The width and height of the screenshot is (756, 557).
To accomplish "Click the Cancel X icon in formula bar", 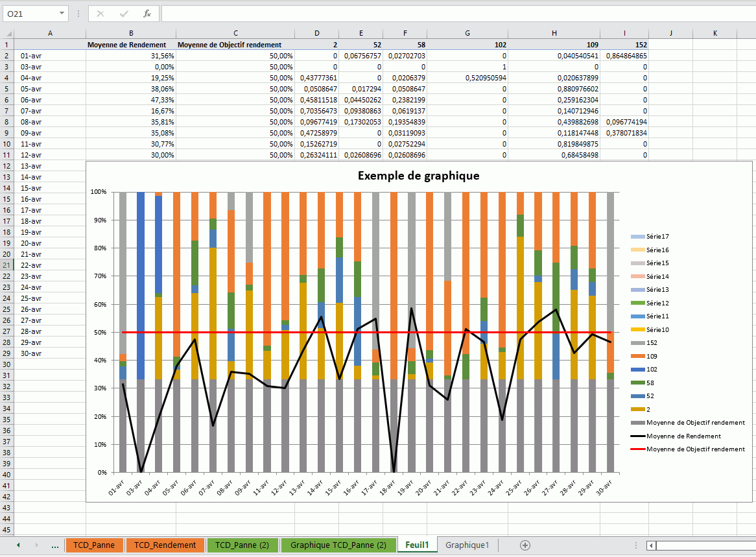I will click(100, 14).
